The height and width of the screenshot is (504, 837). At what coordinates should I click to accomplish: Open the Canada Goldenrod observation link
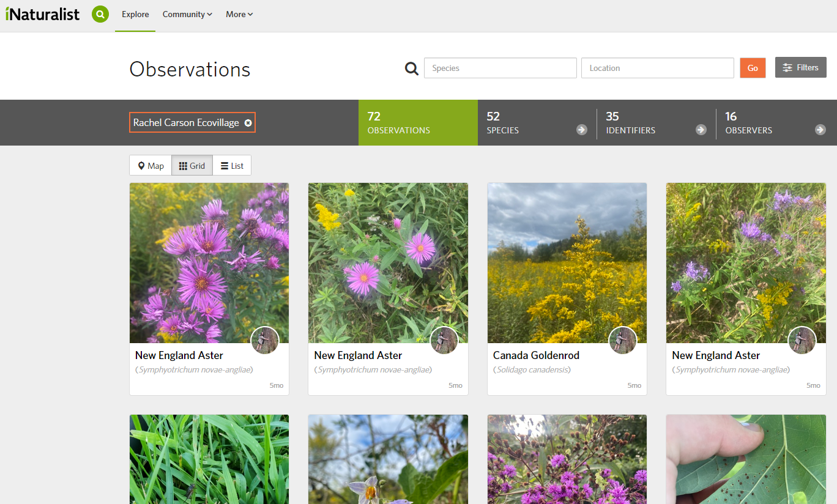coord(536,355)
